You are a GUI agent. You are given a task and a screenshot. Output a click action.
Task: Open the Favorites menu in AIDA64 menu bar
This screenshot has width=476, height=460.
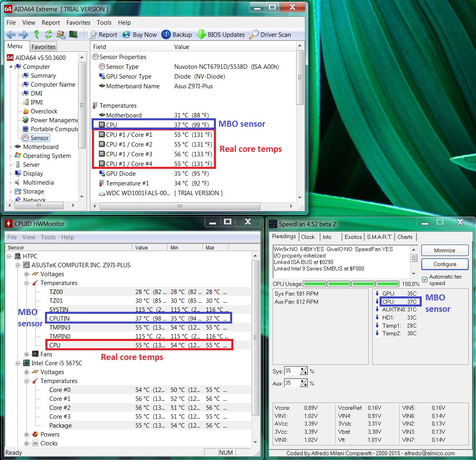click(78, 22)
